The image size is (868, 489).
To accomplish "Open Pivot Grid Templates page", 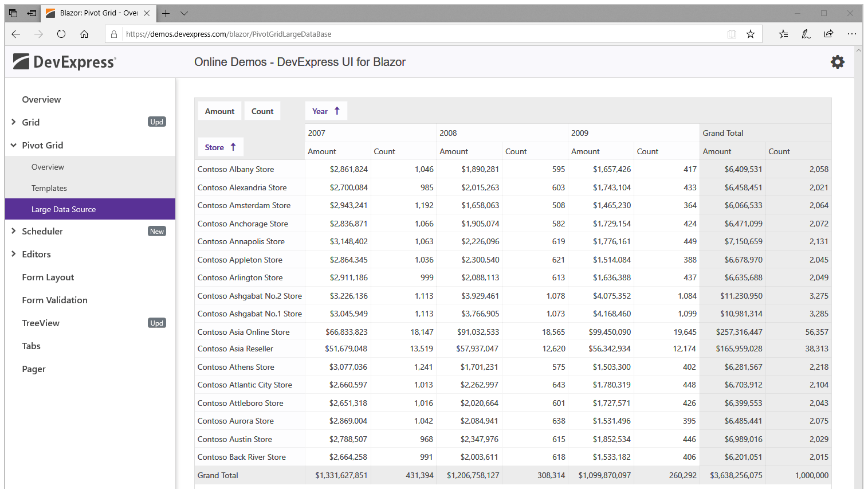I will click(49, 188).
